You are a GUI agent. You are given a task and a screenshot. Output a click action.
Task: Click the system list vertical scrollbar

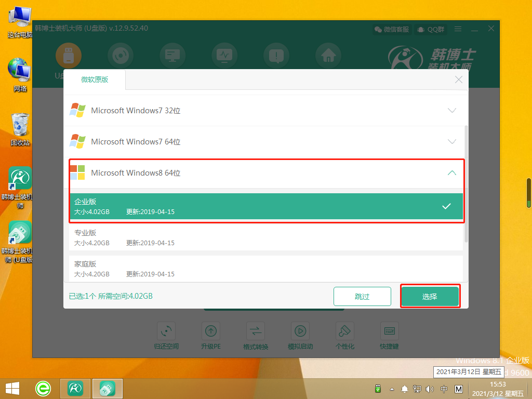pos(466,182)
